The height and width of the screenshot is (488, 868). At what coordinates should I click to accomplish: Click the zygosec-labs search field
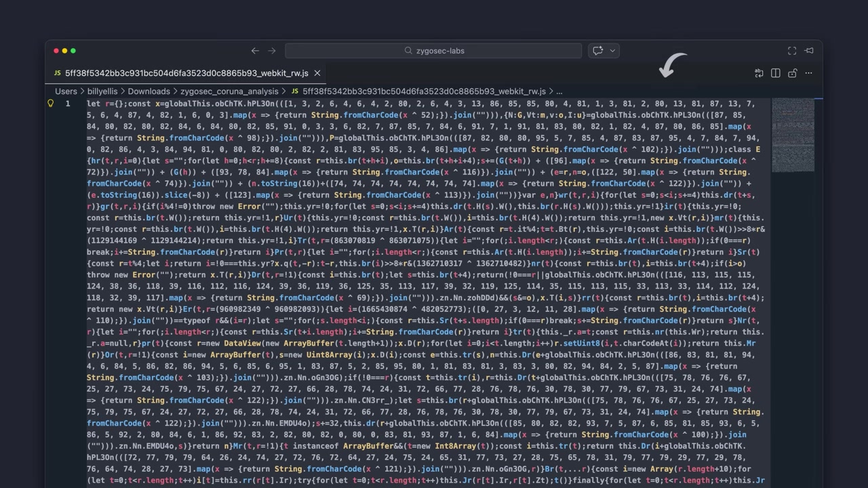pos(433,51)
